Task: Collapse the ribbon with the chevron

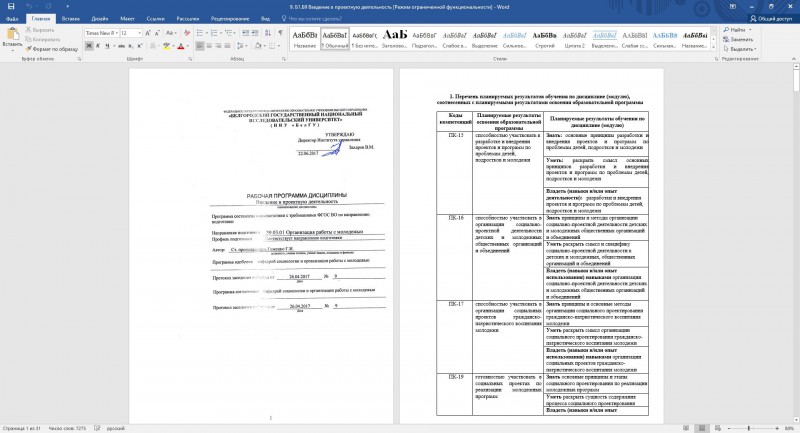Action: pyautogui.click(x=793, y=59)
